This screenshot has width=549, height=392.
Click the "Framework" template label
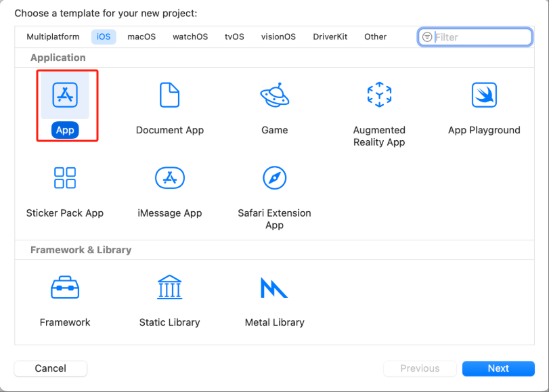coord(65,322)
